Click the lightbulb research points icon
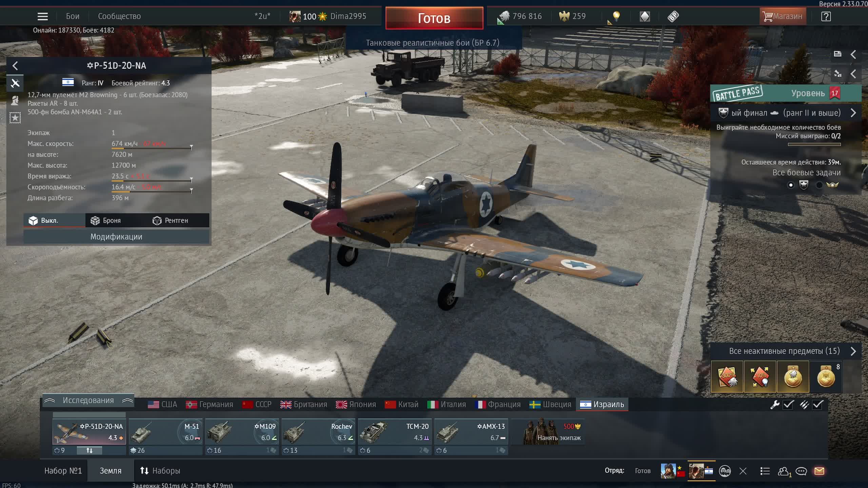 click(616, 16)
